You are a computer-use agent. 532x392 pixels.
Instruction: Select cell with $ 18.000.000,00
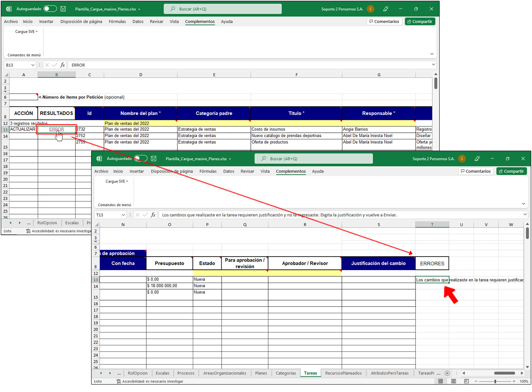169,286
